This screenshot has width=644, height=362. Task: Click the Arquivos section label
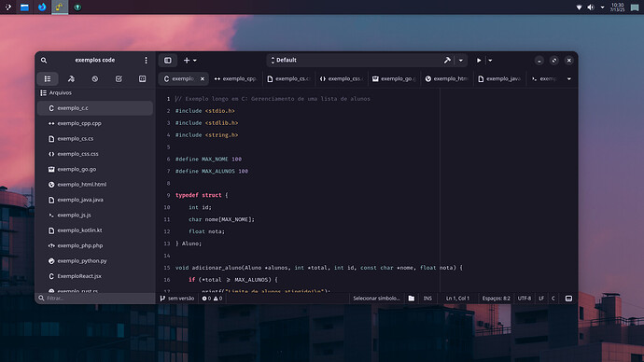[x=61, y=93]
